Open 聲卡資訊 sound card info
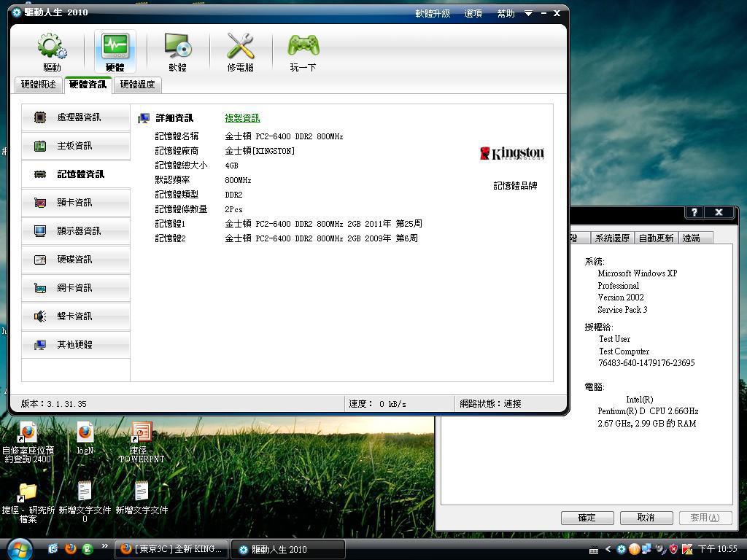 76,316
